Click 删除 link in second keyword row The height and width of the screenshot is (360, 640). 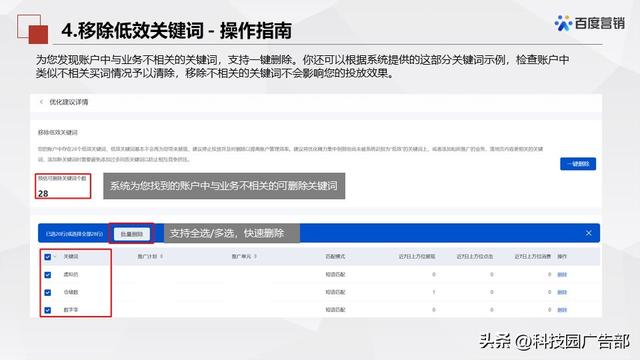pyautogui.click(x=562, y=292)
